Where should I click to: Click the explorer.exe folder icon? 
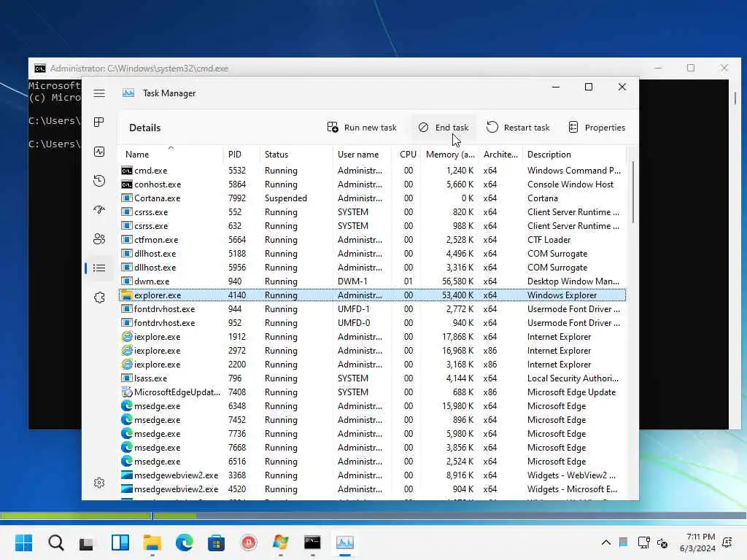[x=126, y=295]
